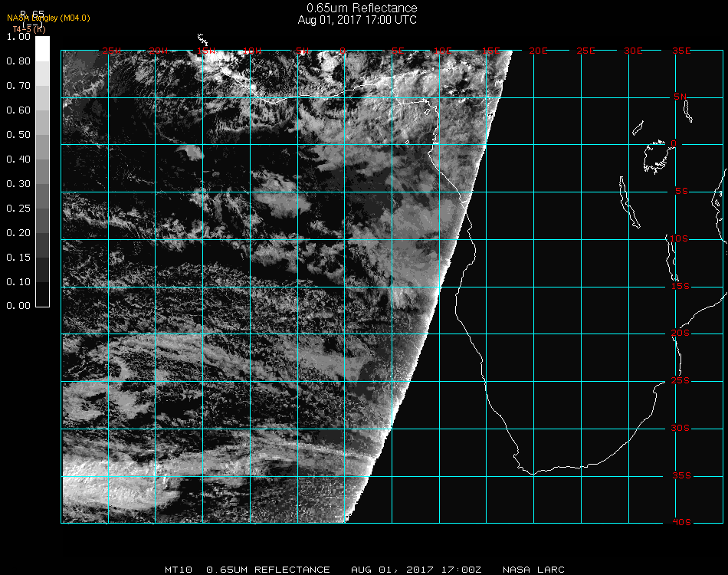Click the "0.65um Reflectance" title text

(x=362, y=8)
